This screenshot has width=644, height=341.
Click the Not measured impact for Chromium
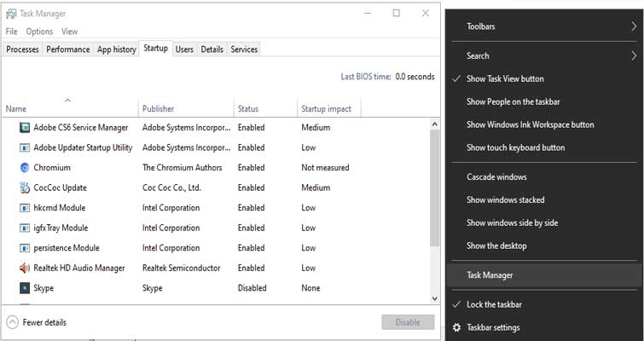[325, 168]
